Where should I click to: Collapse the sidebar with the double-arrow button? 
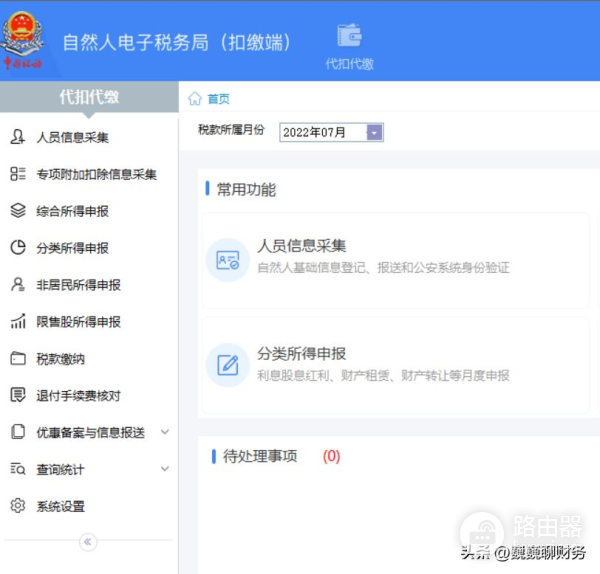coord(88,542)
